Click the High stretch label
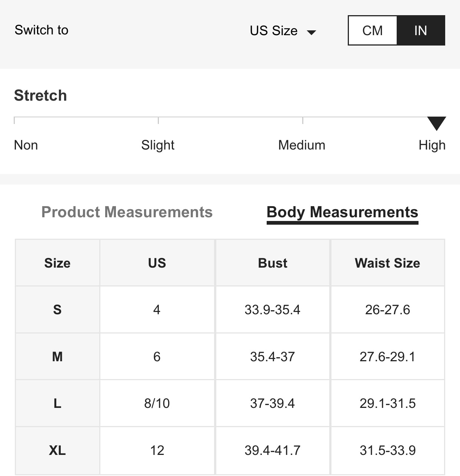Screen dimensions: 460x476 [432, 145]
